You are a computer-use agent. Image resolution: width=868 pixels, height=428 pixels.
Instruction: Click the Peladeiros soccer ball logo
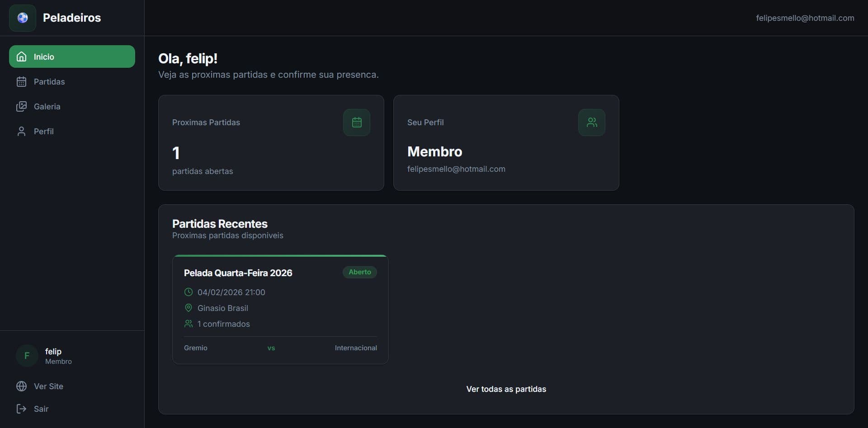point(22,18)
